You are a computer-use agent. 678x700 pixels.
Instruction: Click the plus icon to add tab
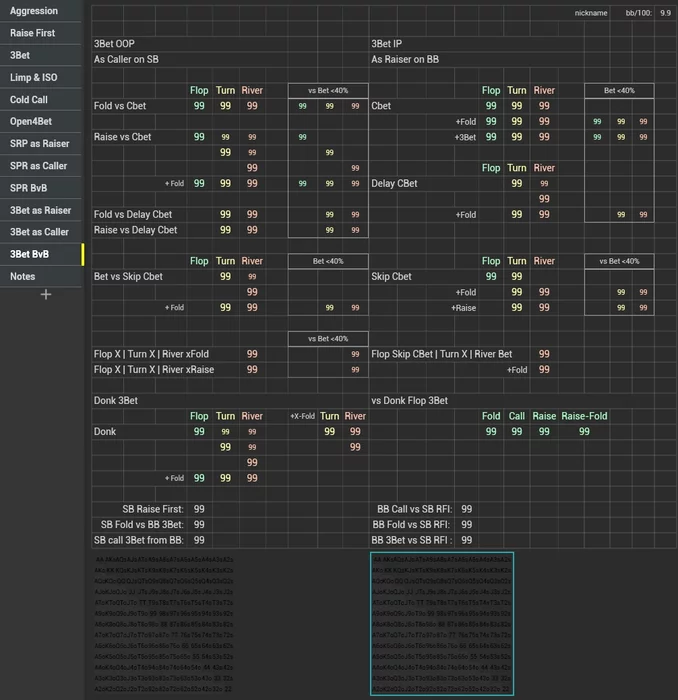tap(45, 295)
